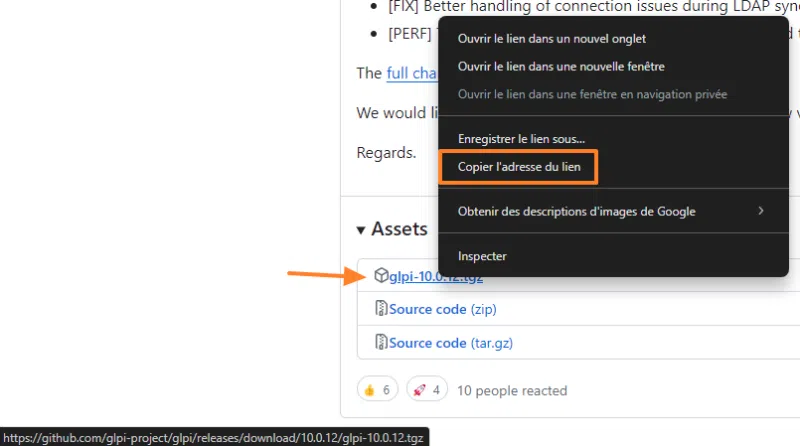Expand the submenu chevron for Google image descriptions
800x446 pixels.
pyautogui.click(x=761, y=211)
